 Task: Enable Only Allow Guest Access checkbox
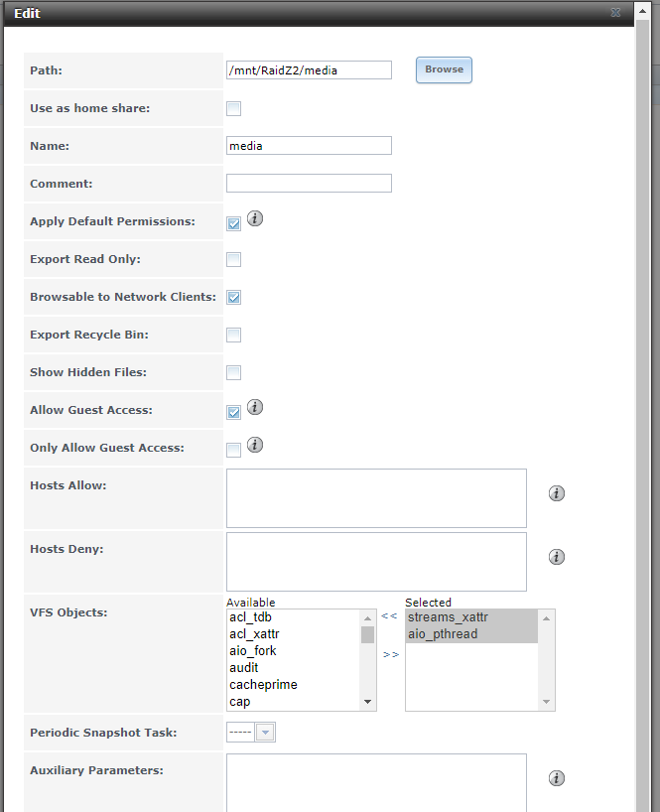pos(234,450)
